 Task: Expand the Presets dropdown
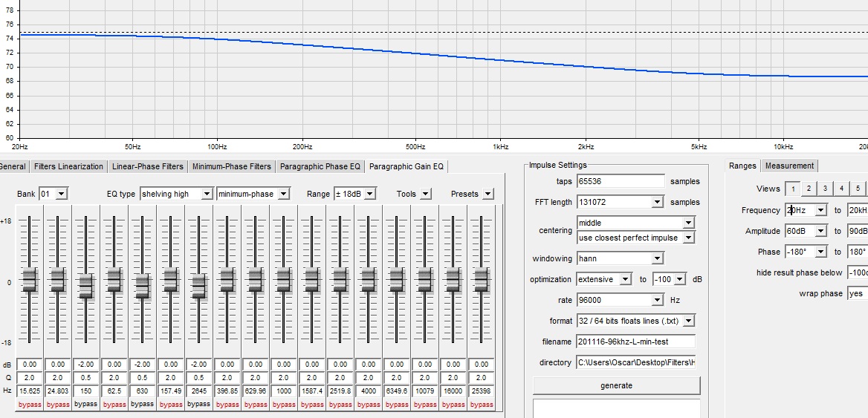point(488,194)
